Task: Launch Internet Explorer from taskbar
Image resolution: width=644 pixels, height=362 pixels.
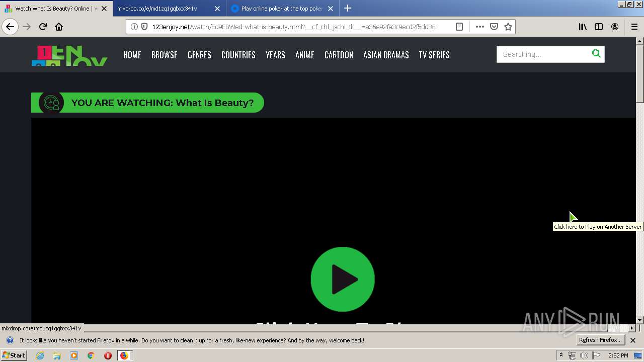Action: pos(40,355)
